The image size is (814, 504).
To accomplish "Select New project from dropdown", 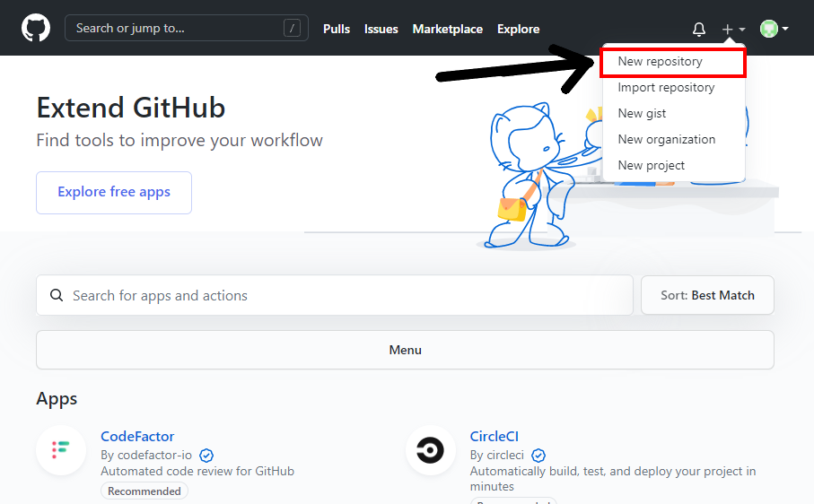I will point(673,165).
